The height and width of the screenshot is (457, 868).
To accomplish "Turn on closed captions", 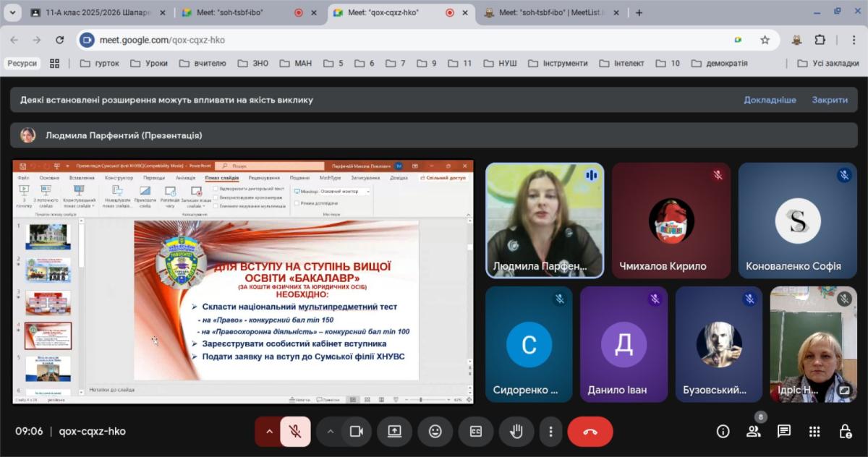I will (476, 432).
